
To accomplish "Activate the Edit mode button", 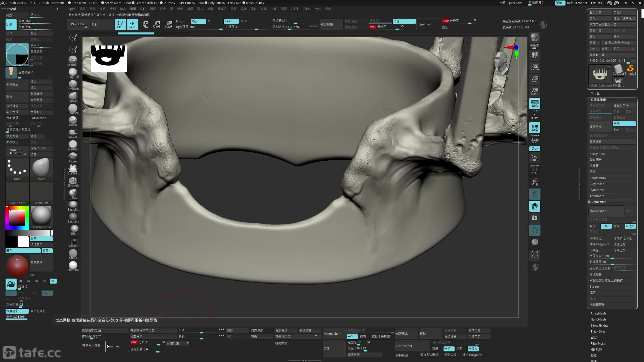I will pos(120,24).
